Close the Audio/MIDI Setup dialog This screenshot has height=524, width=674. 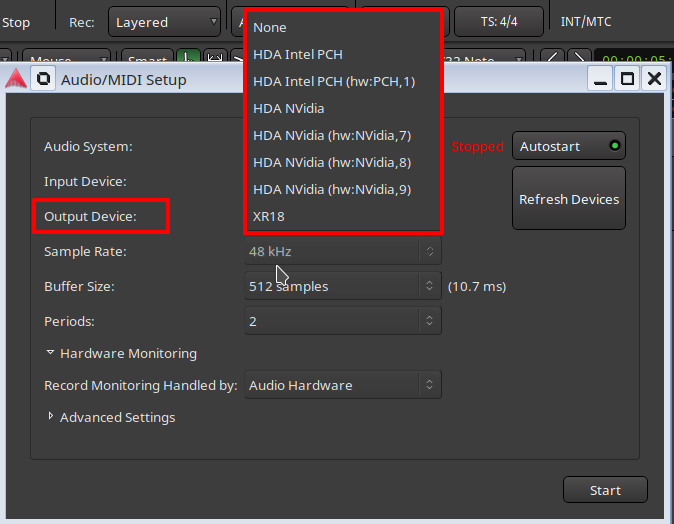click(x=654, y=79)
